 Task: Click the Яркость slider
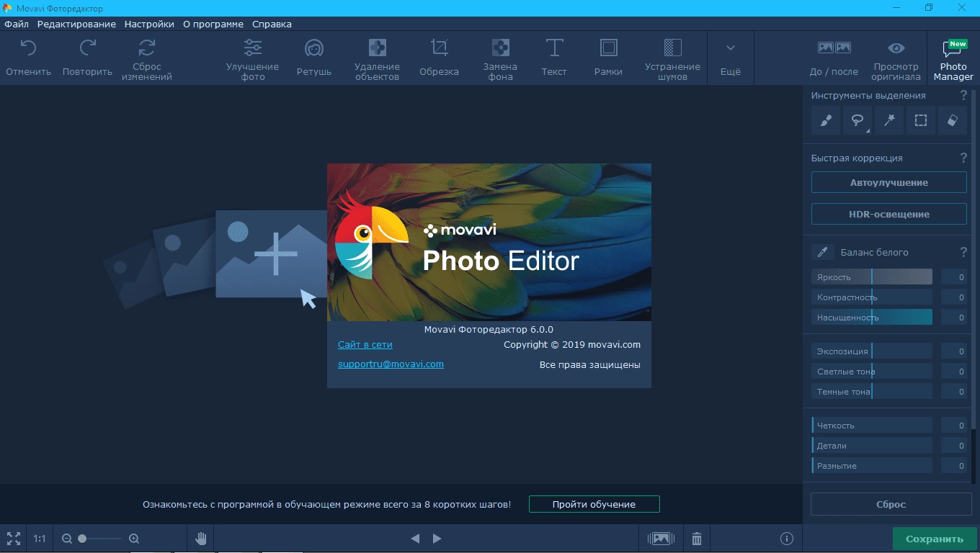click(872, 277)
